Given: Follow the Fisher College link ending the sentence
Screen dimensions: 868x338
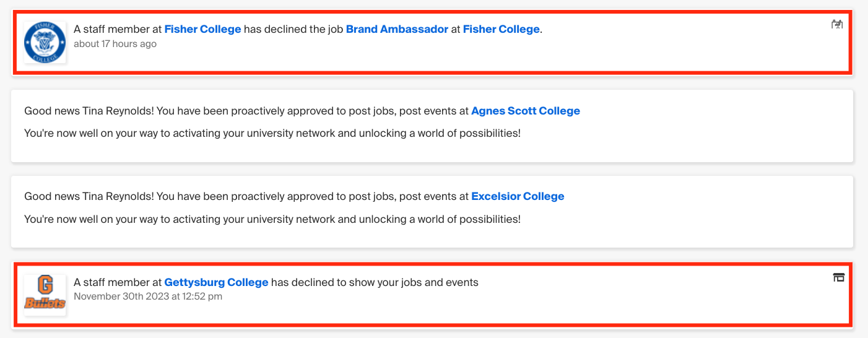Looking at the screenshot, I should coord(501,29).
